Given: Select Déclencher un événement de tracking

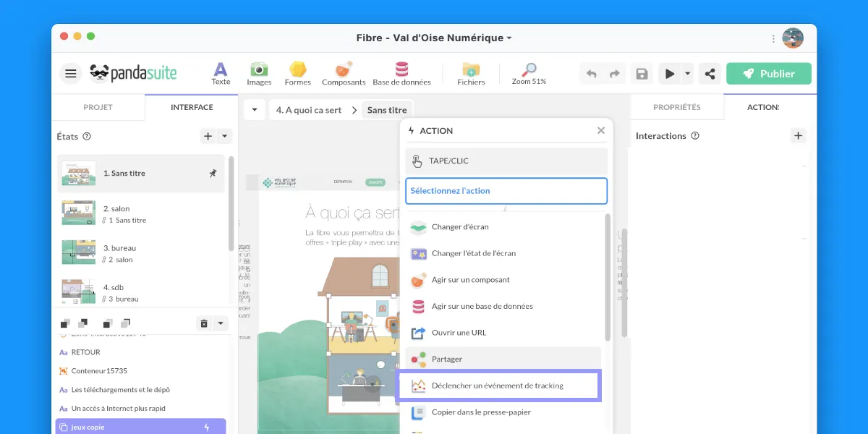Looking at the screenshot, I should tap(499, 386).
